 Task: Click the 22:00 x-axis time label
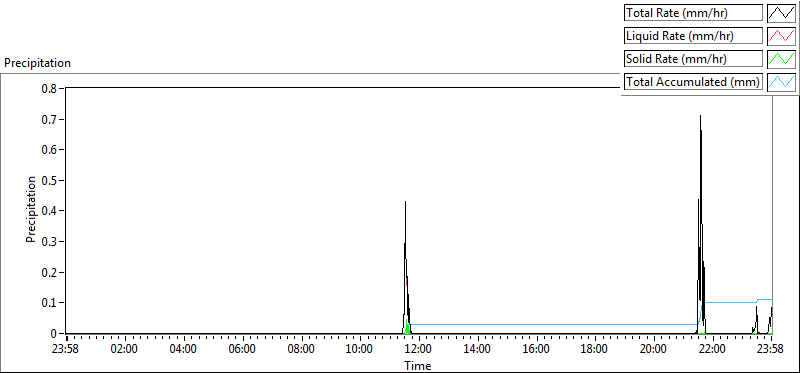click(713, 350)
